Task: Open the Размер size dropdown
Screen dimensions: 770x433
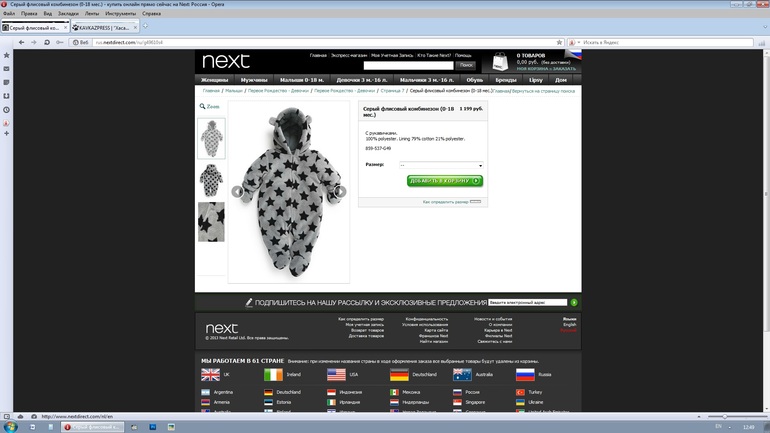Action: click(x=440, y=165)
